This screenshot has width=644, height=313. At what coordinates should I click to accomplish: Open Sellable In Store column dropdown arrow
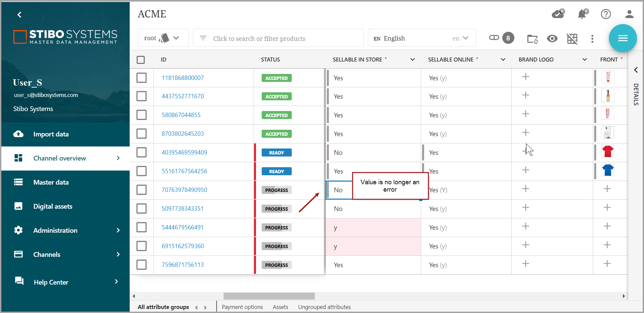[412, 60]
